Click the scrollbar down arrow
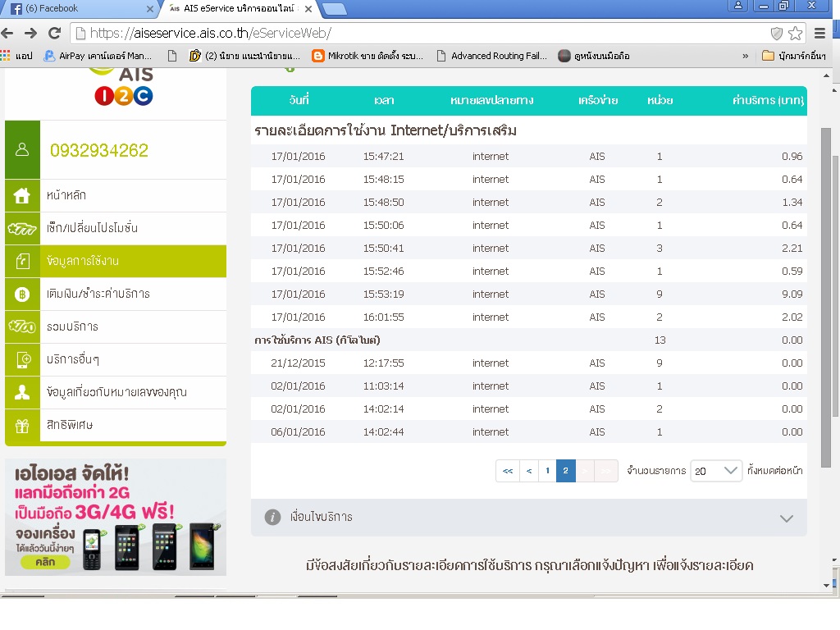 (826, 585)
